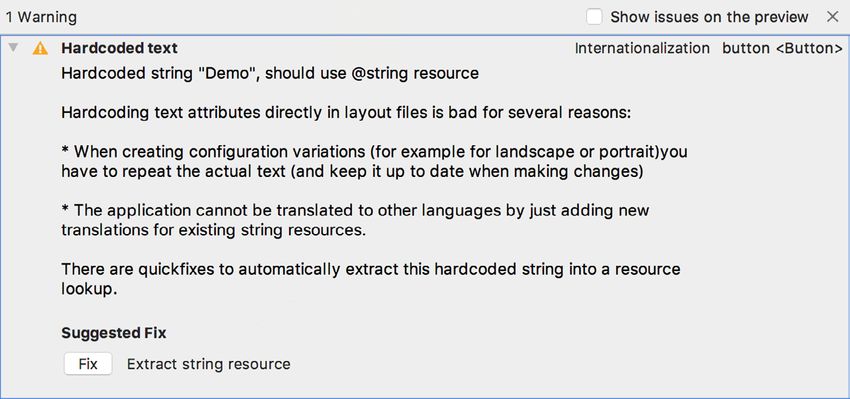The height and width of the screenshot is (399, 850).
Task: Click the line about repeating the actual text
Action: (x=352, y=172)
